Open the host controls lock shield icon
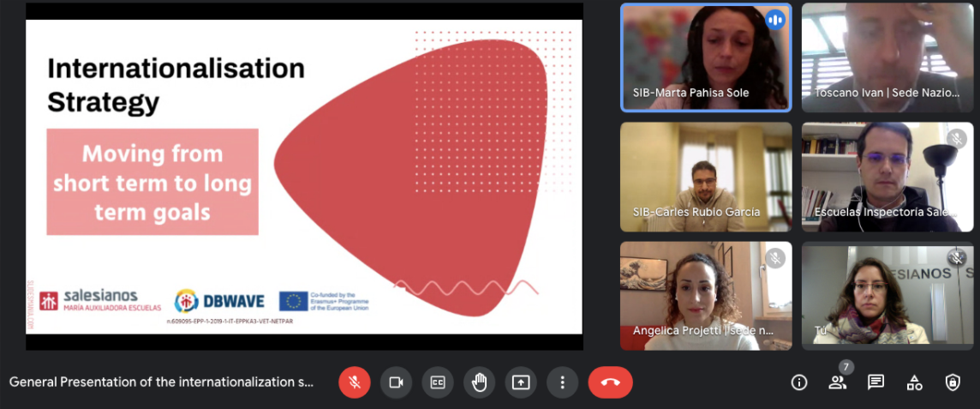 953,382
